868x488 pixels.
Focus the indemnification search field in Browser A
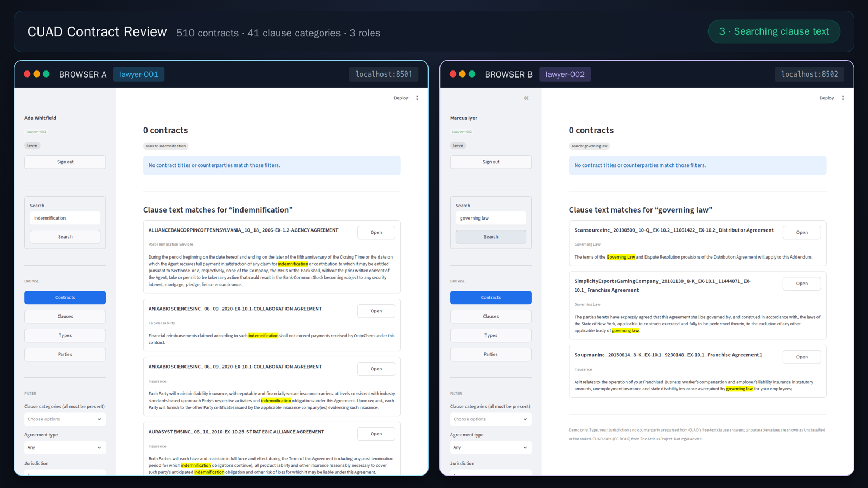coord(65,218)
